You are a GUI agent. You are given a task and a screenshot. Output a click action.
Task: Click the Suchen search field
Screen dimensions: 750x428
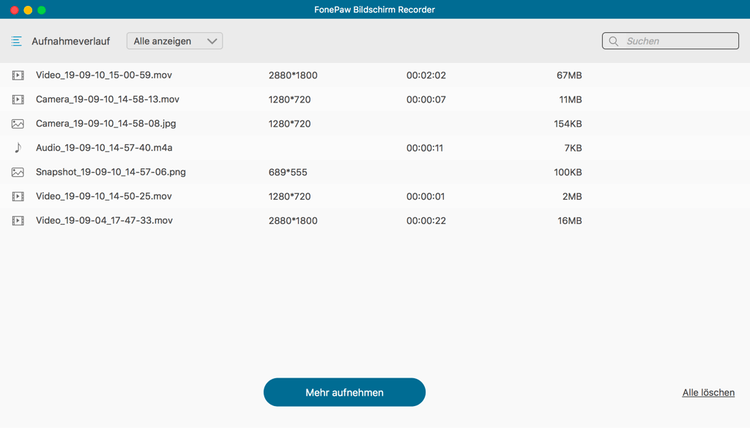670,41
